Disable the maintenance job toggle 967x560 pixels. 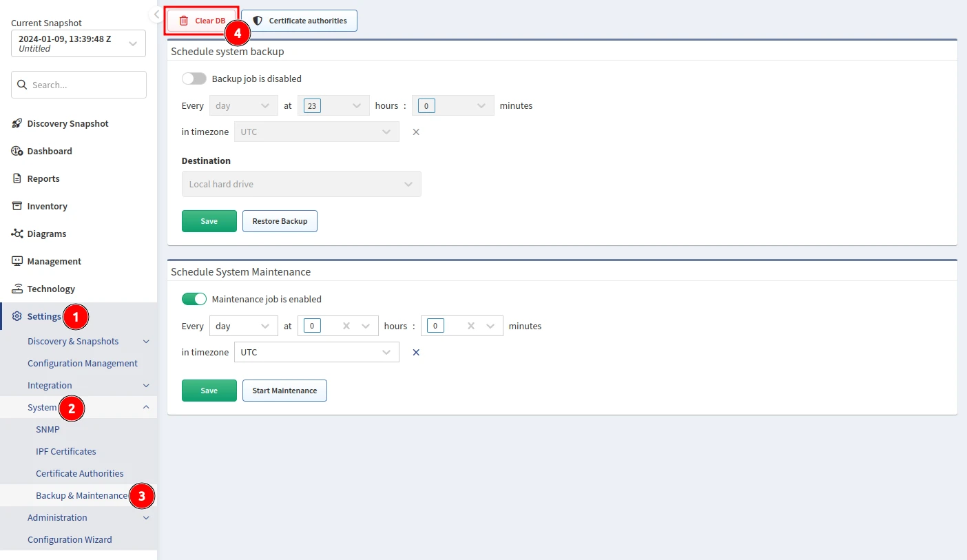[x=194, y=299]
